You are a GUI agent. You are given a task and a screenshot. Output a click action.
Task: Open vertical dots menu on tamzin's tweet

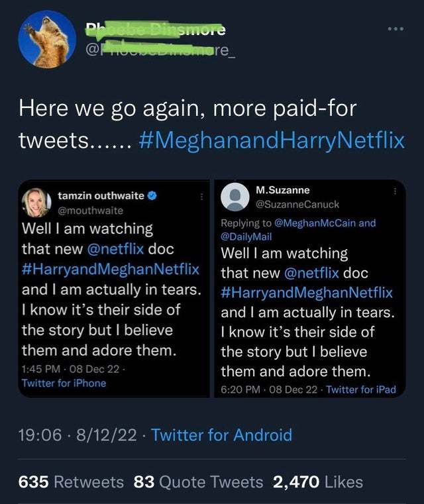pyautogui.click(x=201, y=197)
